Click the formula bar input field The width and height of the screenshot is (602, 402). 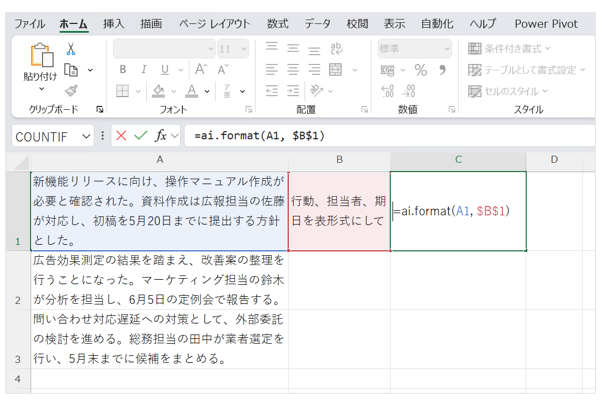coord(389,136)
